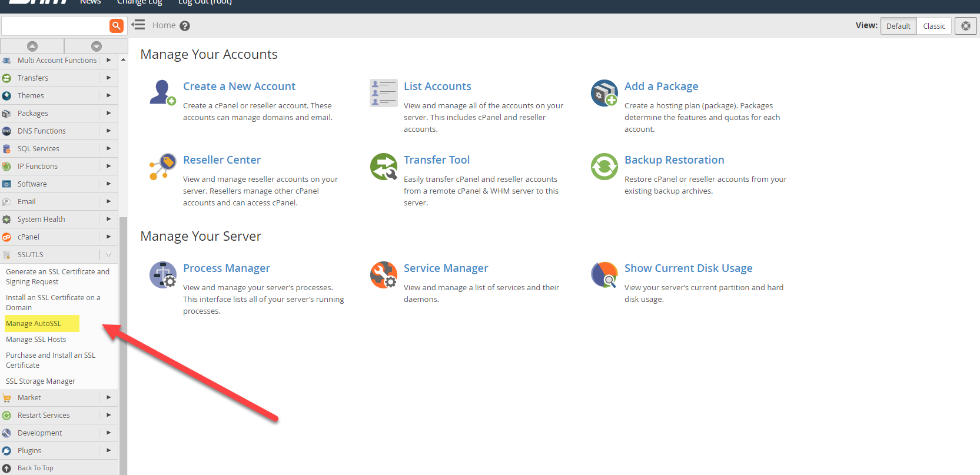Open the Service Manager link

tap(446, 268)
